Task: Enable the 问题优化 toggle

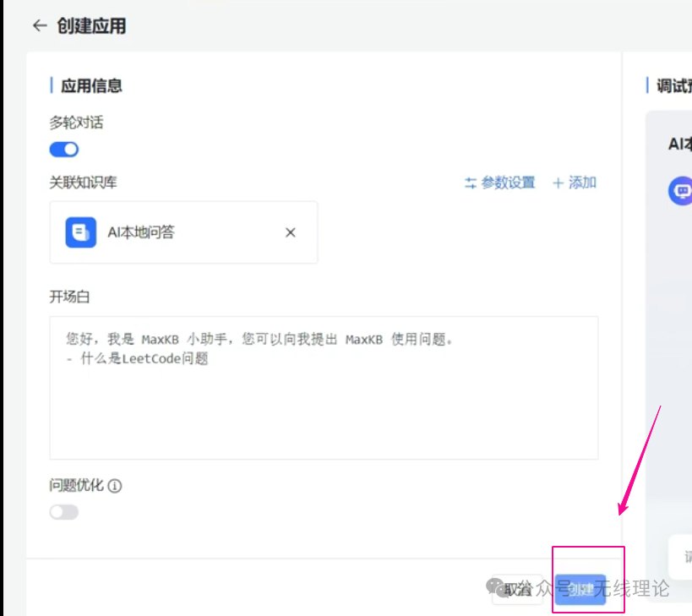Action: click(x=63, y=511)
